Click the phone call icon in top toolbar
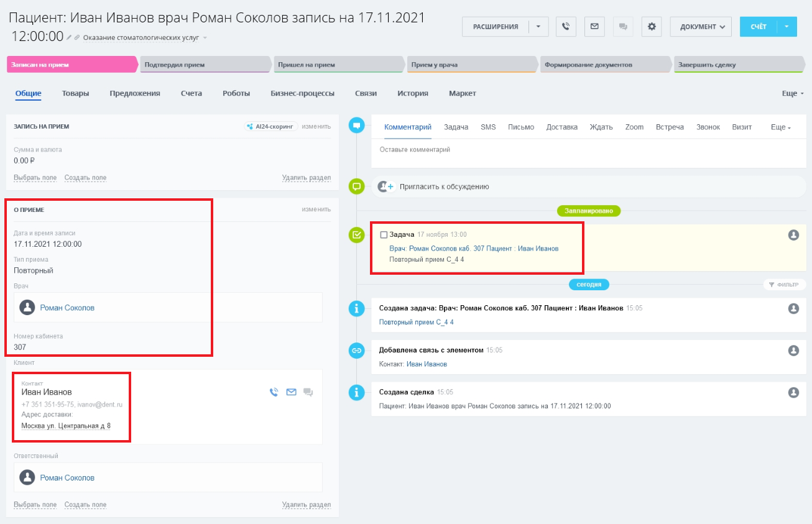 (x=566, y=27)
